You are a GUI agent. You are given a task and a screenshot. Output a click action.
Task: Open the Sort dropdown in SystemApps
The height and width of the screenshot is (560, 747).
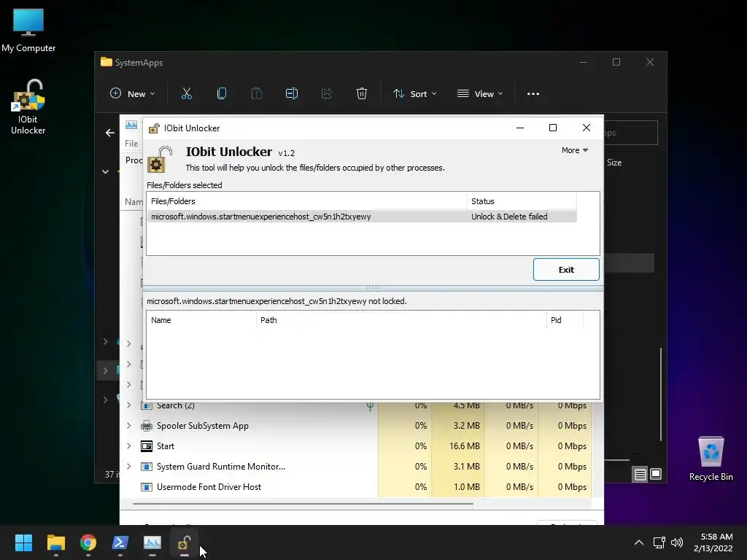pyautogui.click(x=414, y=94)
